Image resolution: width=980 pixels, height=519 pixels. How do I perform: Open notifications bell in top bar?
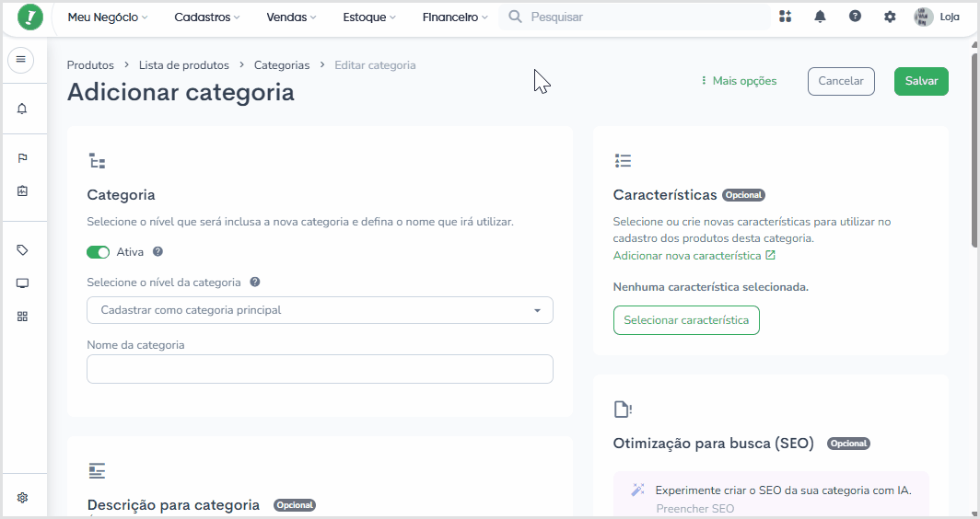pyautogui.click(x=820, y=17)
